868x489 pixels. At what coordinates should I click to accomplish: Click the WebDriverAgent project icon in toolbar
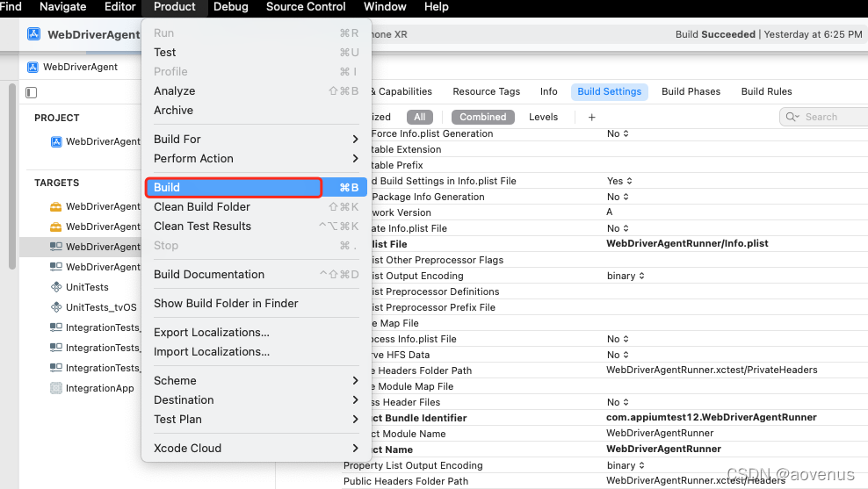coord(33,34)
